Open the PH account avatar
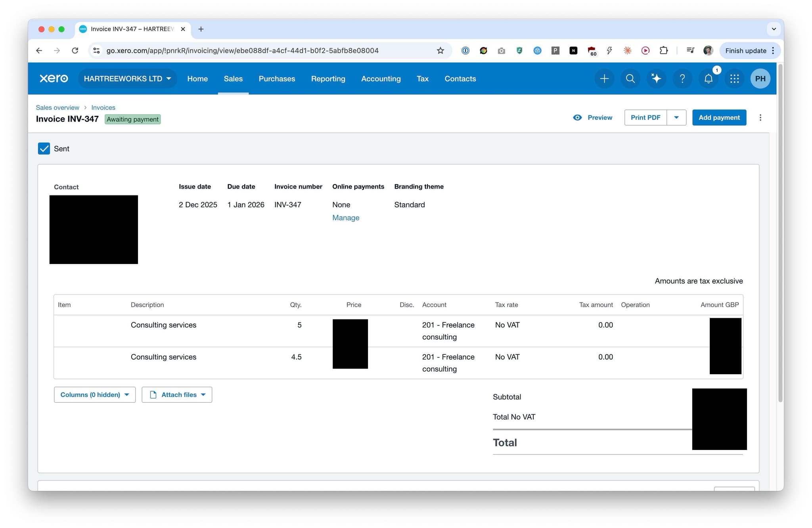This screenshot has width=812, height=528. coord(760,78)
